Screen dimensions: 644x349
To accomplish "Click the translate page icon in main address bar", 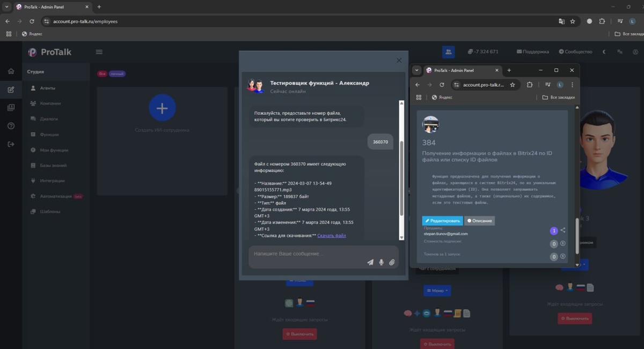I will point(561,21).
